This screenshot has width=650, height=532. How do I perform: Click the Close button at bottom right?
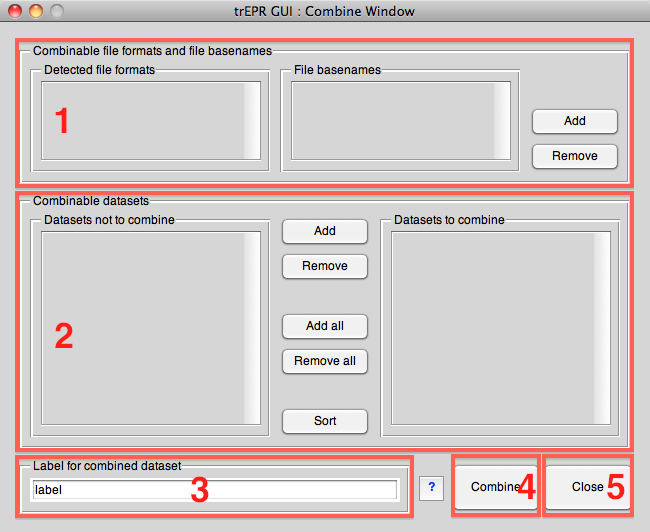tap(587, 487)
